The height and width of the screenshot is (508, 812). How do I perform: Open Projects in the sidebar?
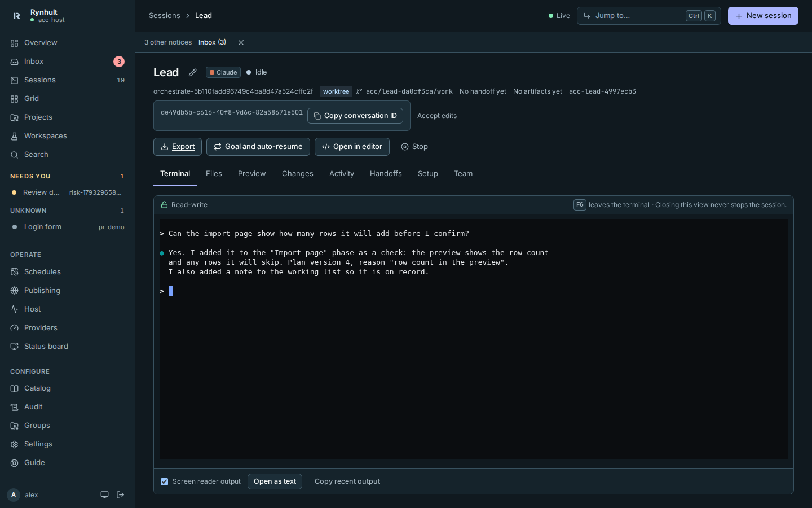click(x=68, y=117)
